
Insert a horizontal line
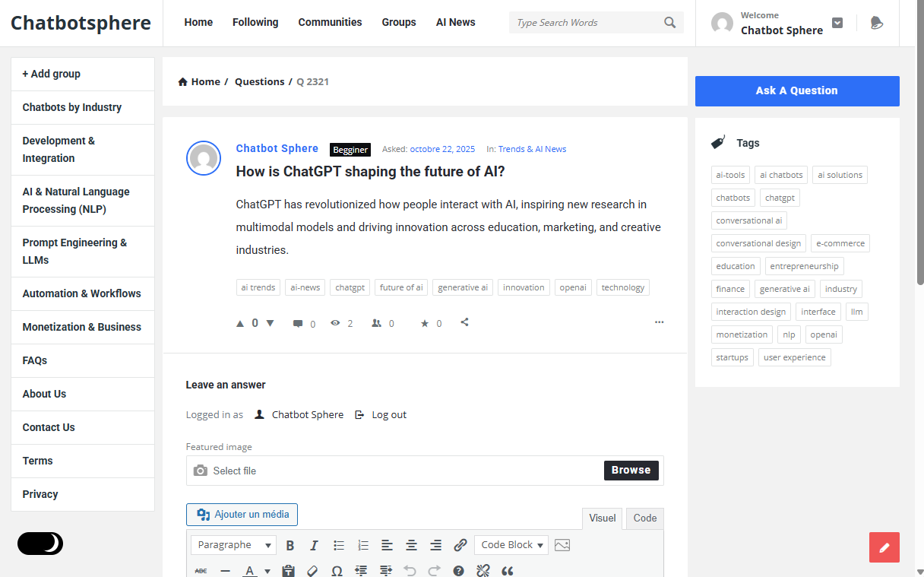tap(225, 570)
